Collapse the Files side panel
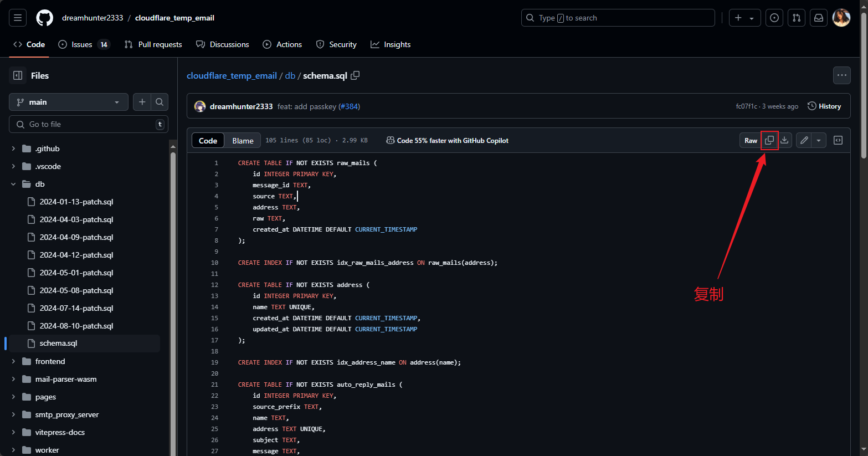 pos(18,75)
